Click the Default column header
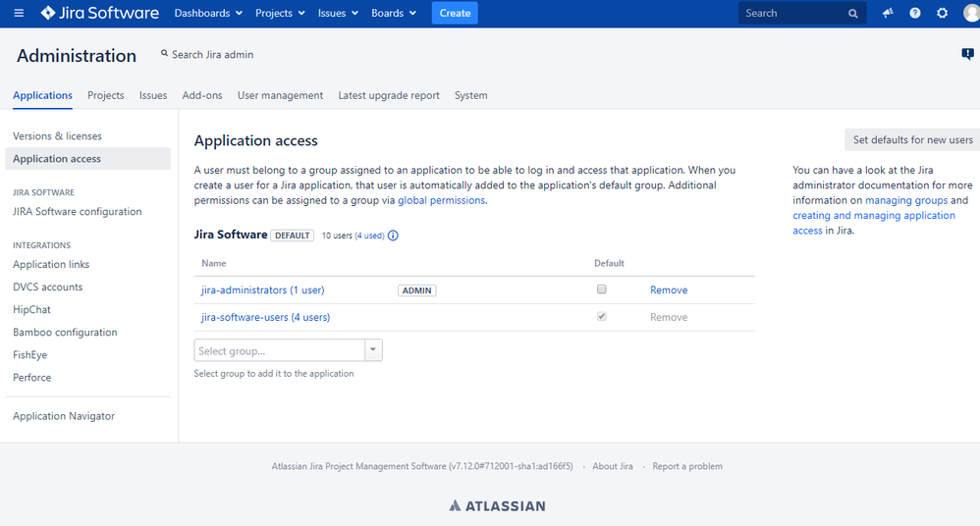The height and width of the screenshot is (526, 980). [x=610, y=264]
